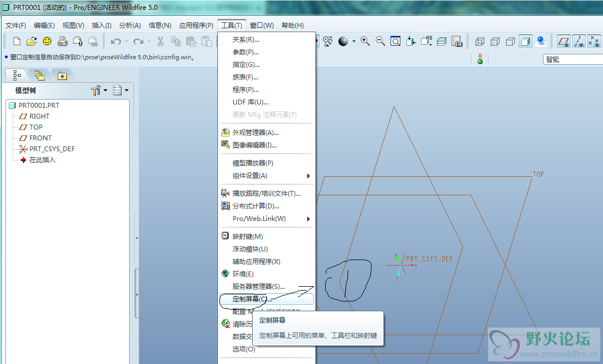Viewport: 603px width, 364px height.
Task: Switch to shaded display mode
Action: 525,41
